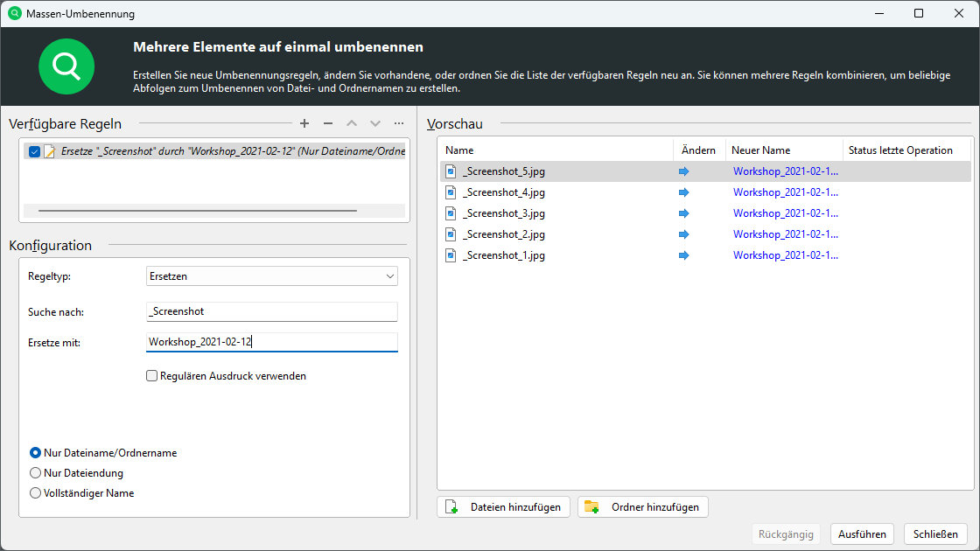Click the file icon of _Screenshot_5.jpg

coord(451,171)
